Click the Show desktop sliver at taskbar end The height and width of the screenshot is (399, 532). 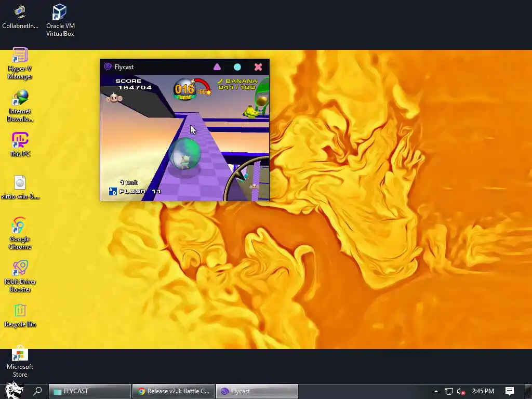[x=529, y=391]
